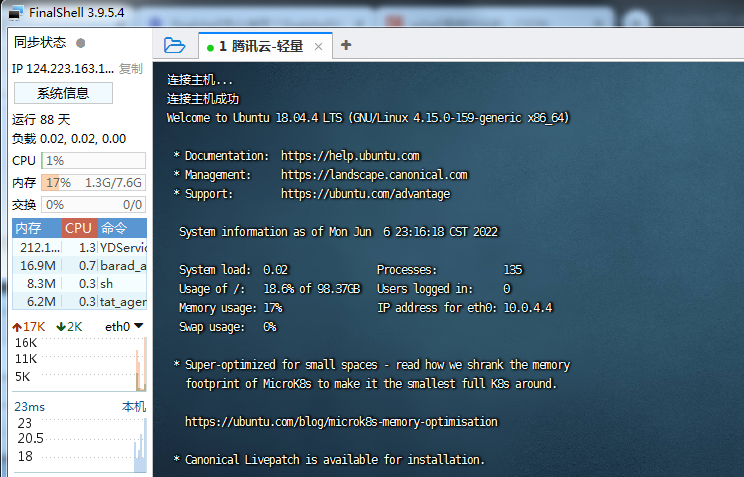Click the Welcome to Ubuntu 18.04.4 line
The width and height of the screenshot is (744, 477).
tap(368, 118)
